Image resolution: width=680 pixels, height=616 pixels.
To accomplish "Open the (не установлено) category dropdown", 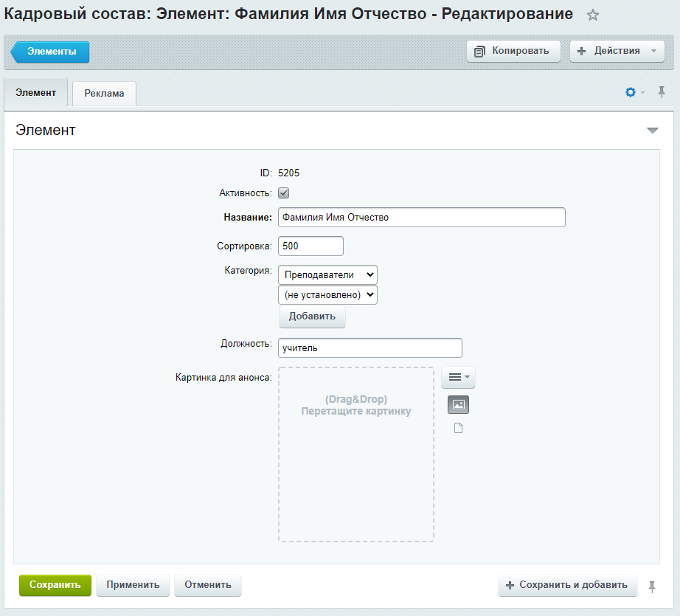I will click(328, 294).
